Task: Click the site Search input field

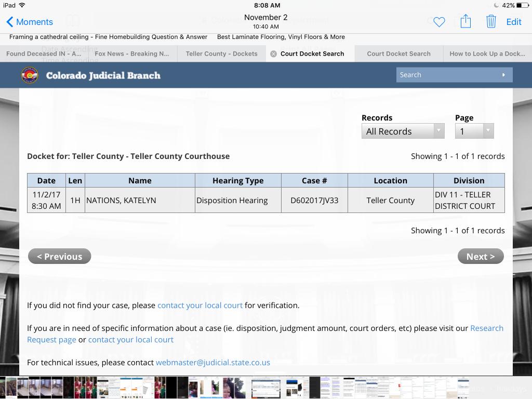Action: pyautogui.click(x=447, y=75)
